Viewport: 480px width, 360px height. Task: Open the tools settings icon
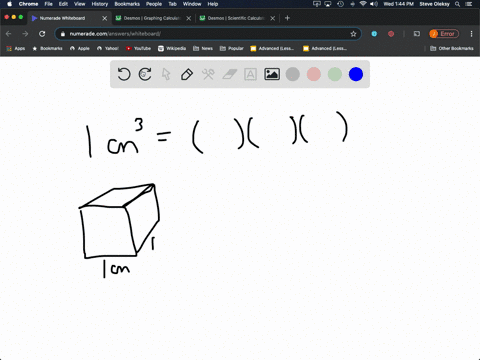(208, 74)
